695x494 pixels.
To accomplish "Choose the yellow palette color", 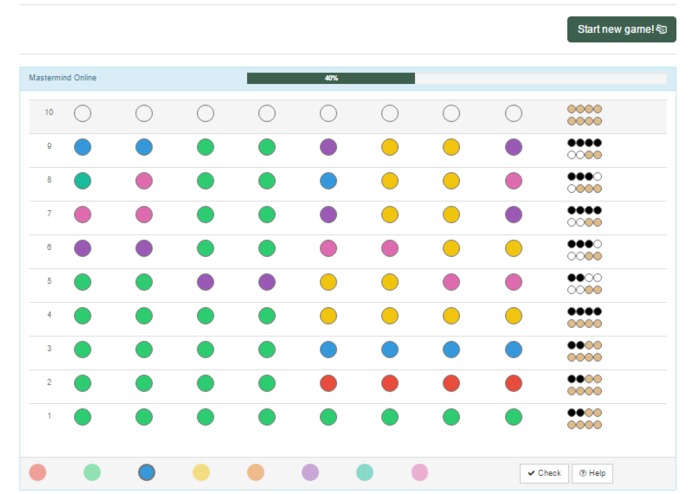I will [x=201, y=472].
